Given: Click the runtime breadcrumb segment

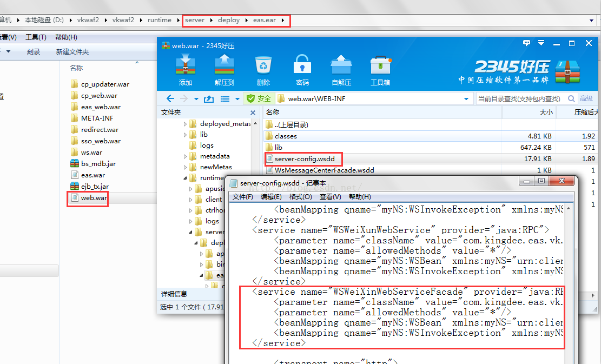Looking at the screenshot, I should pyautogui.click(x=160, y=20).
